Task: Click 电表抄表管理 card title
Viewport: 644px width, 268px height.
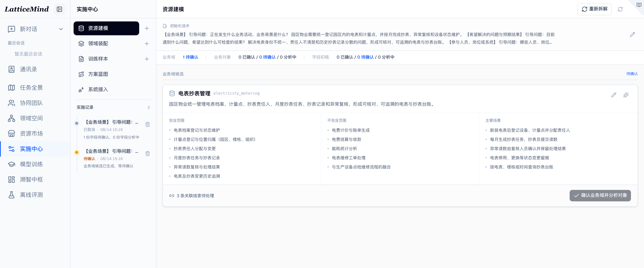Action: point(194,93)
